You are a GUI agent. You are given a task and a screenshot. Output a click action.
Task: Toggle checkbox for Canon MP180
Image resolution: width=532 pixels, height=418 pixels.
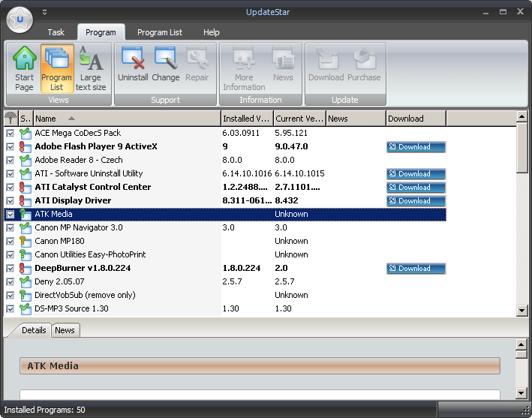11,241
